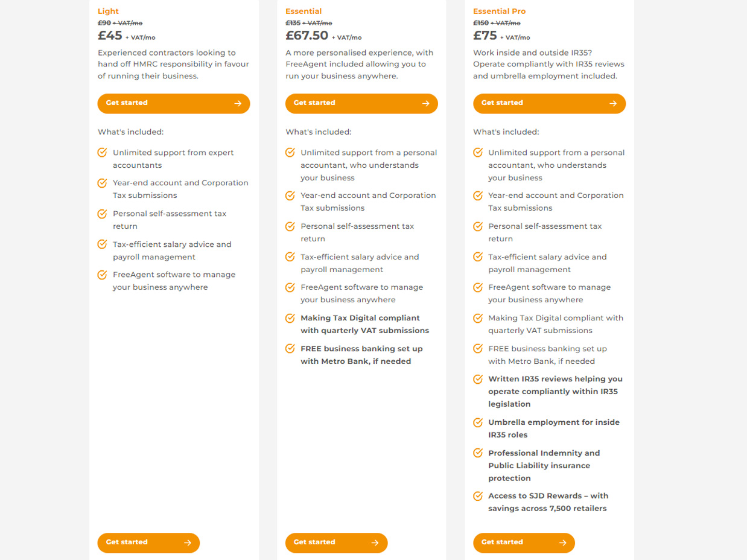Click arrow icon in Light plan's top Get started button

(x=238, y=103)
